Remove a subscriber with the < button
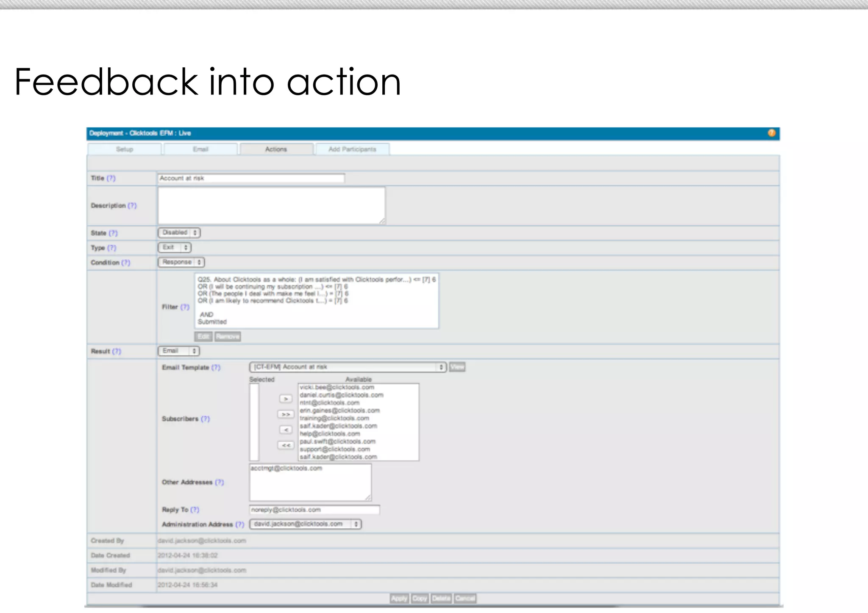868x613 pixels. point(286,430)
